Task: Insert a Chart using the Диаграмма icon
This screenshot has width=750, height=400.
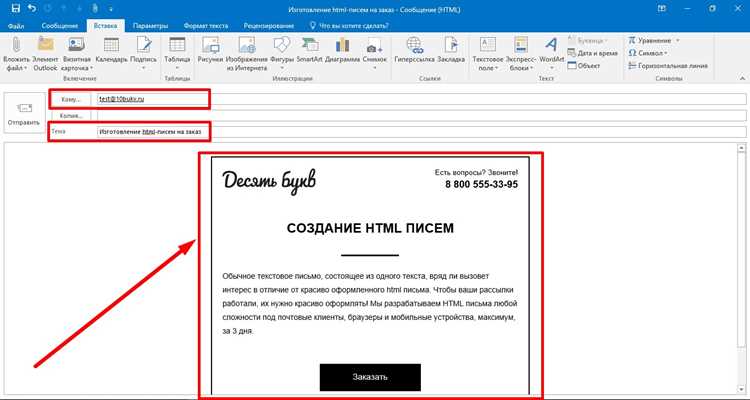Action: (x=342, y=45)
